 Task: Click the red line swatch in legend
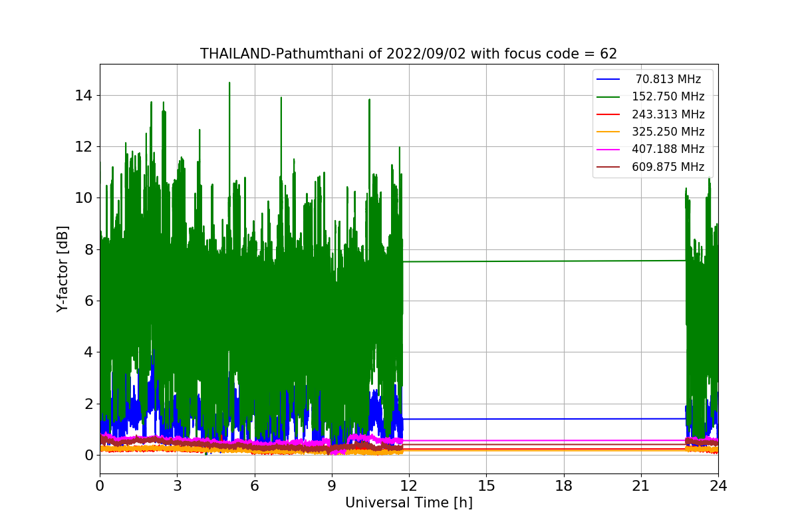pyautogui.click(x=608, y=114)
